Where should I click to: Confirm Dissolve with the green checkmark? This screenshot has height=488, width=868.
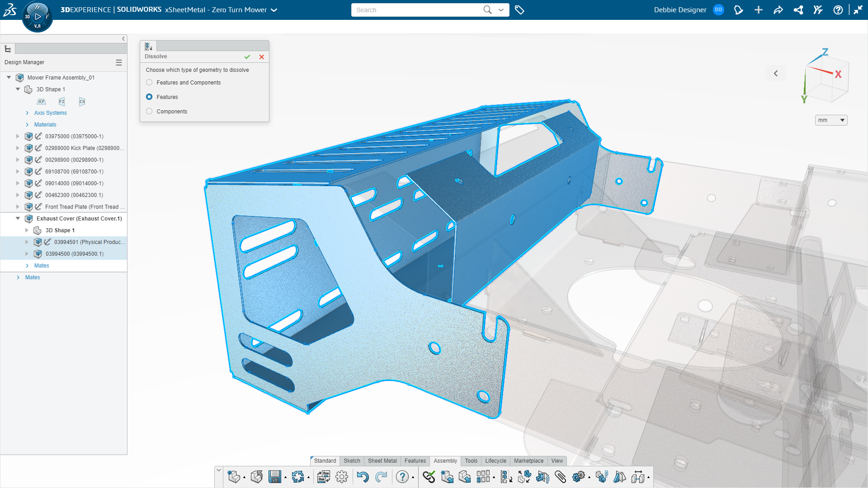coord(247,57)
